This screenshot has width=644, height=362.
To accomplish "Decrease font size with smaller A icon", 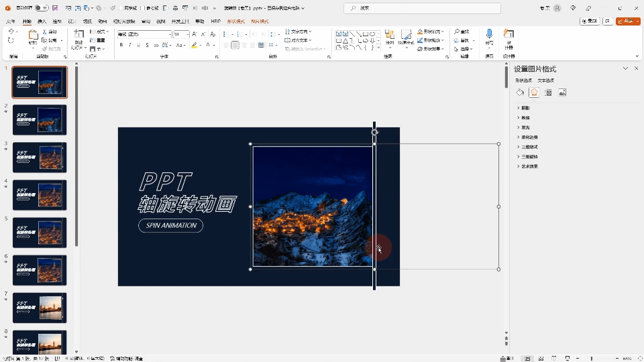I will point(203,34).
